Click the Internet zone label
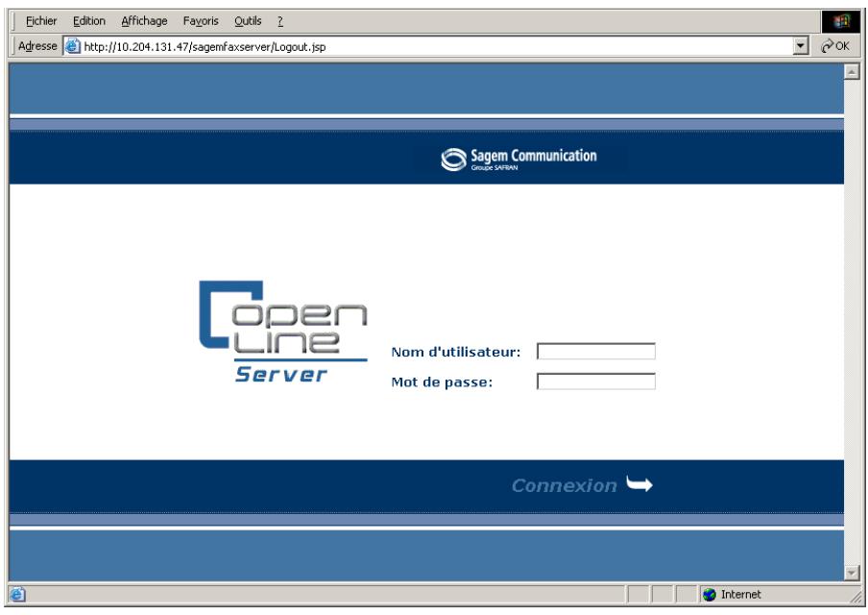The width and height of the screenshot is (868, 615). pos(740,595)
